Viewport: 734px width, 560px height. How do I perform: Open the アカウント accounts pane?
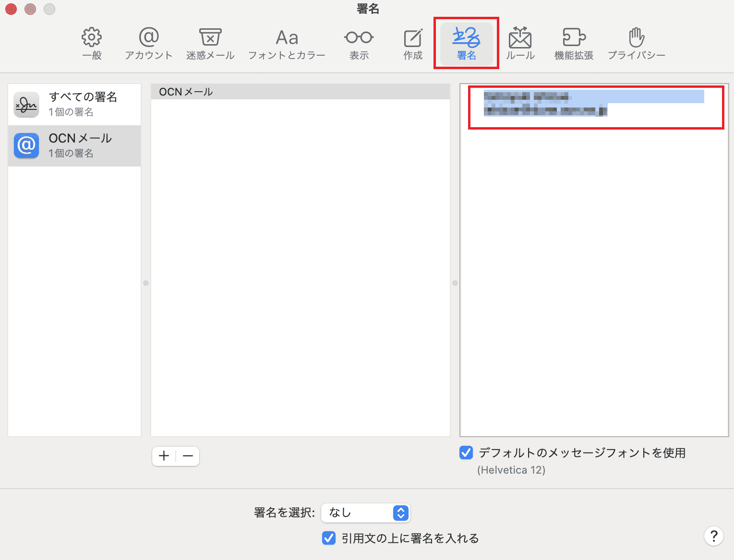click(149, 44)
